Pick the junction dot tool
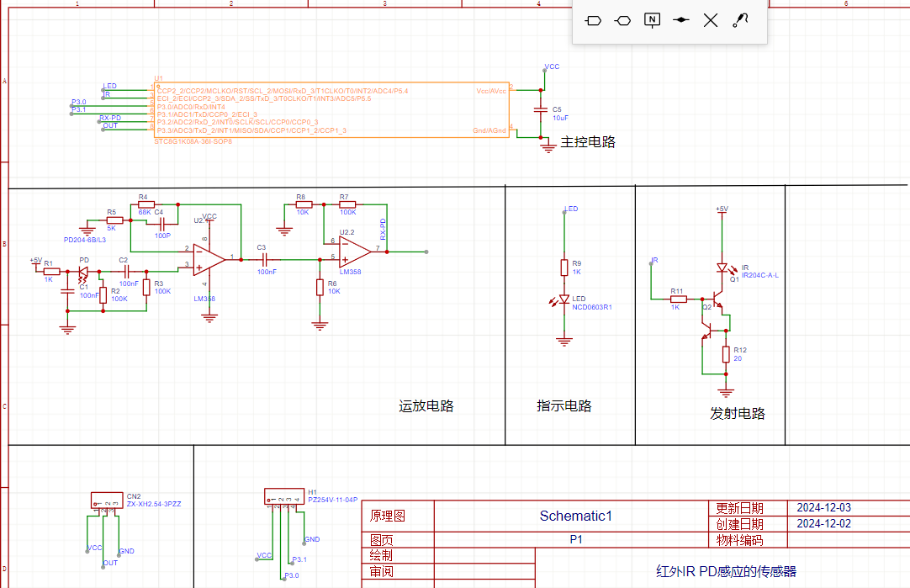This screenshot has width=910, height=588. pos(681,20)
